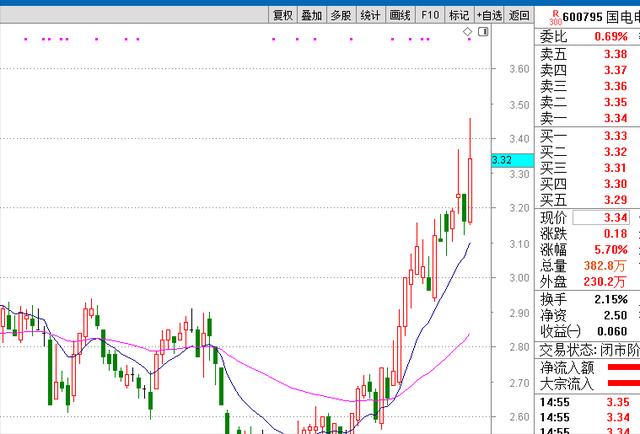640x434 pixels.
Task: Open F10 company information
Action: (430, 15)
